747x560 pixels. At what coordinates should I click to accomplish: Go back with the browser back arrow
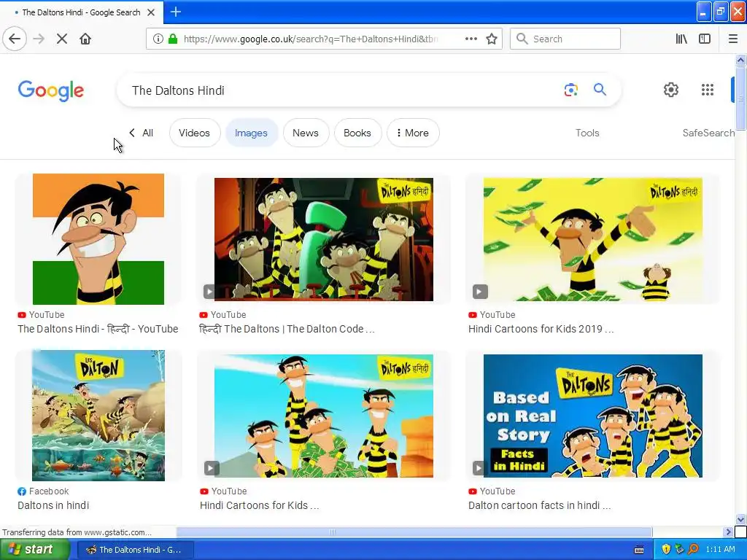[15, 39]
